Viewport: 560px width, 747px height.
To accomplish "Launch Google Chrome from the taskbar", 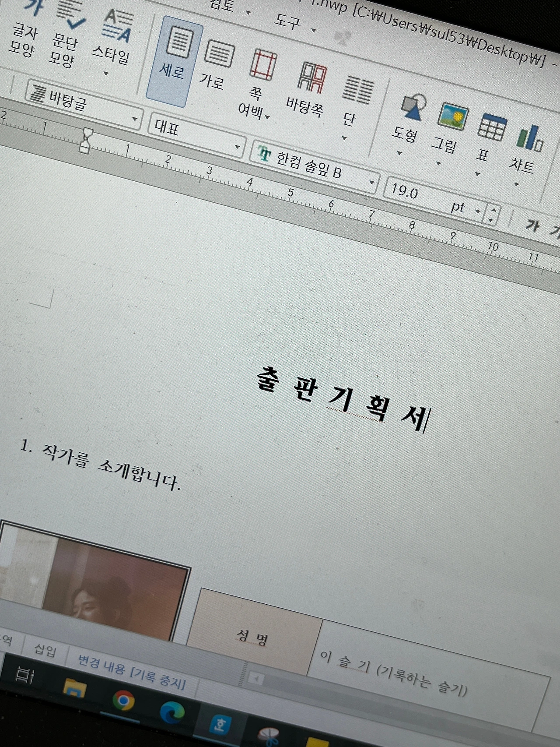I will (x=123, y=701).
